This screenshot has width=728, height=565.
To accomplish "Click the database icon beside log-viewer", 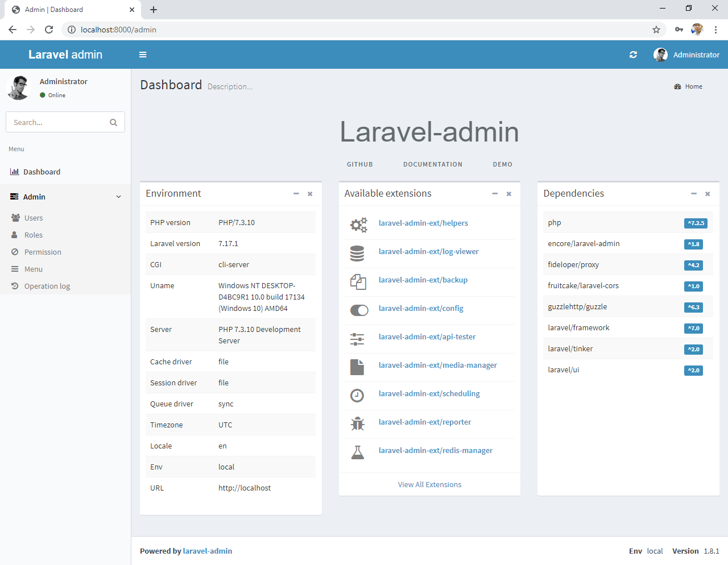I will click(357, 254).
